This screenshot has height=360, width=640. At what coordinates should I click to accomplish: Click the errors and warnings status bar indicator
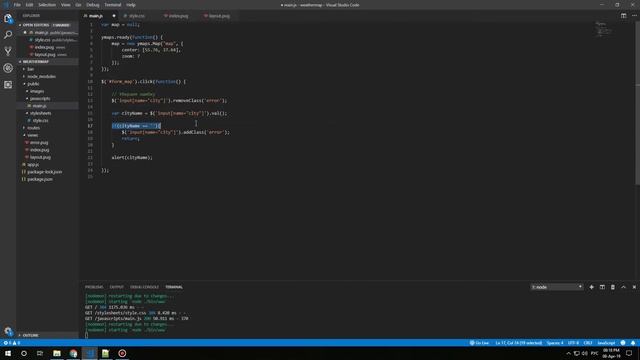point(11,343)
